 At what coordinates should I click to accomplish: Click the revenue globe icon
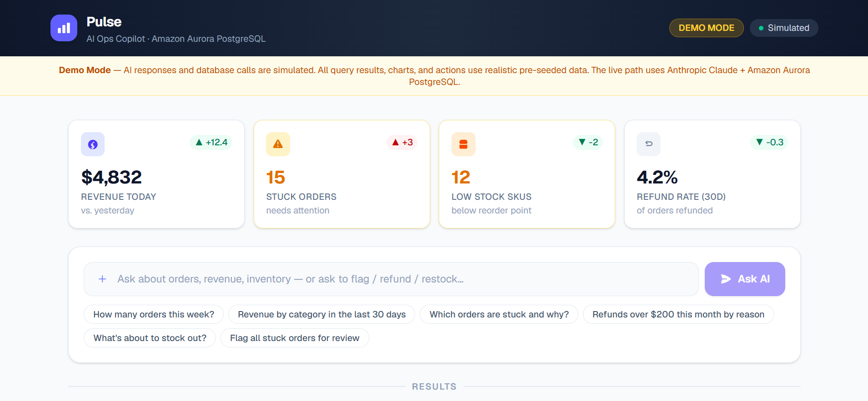point(93,144)
